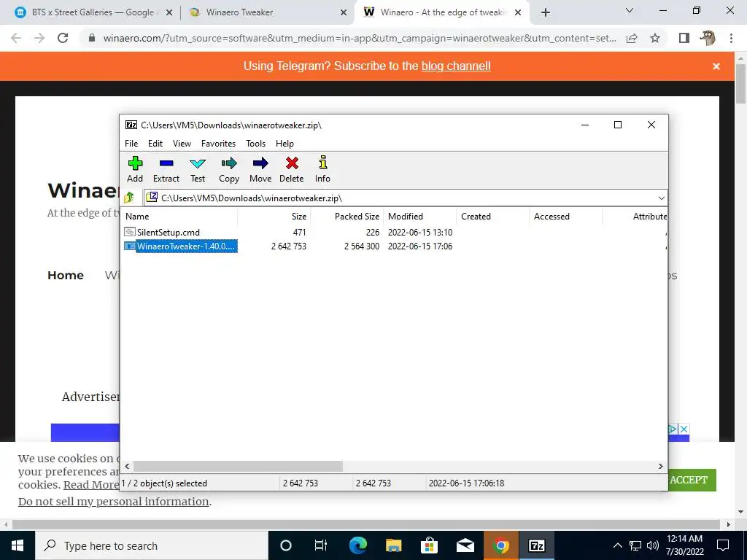Open Chrome tab search chevron

click(x=630, y=10)
